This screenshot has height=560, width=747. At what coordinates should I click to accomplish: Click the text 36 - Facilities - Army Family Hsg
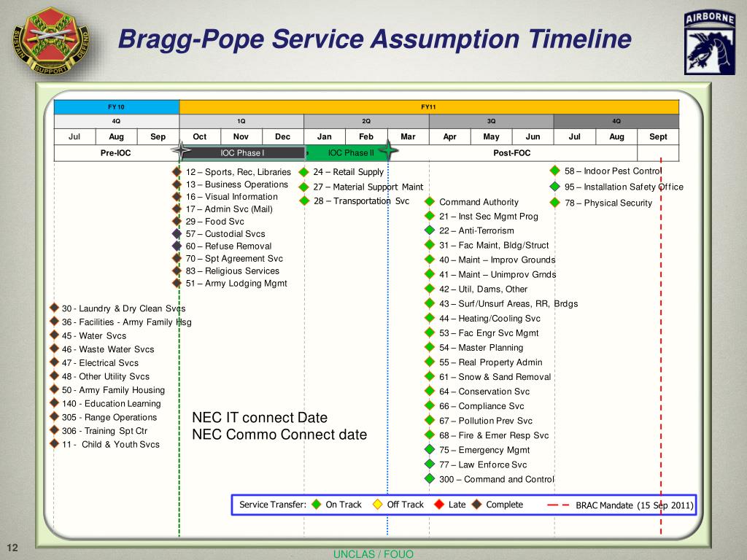tap(127, 322)
